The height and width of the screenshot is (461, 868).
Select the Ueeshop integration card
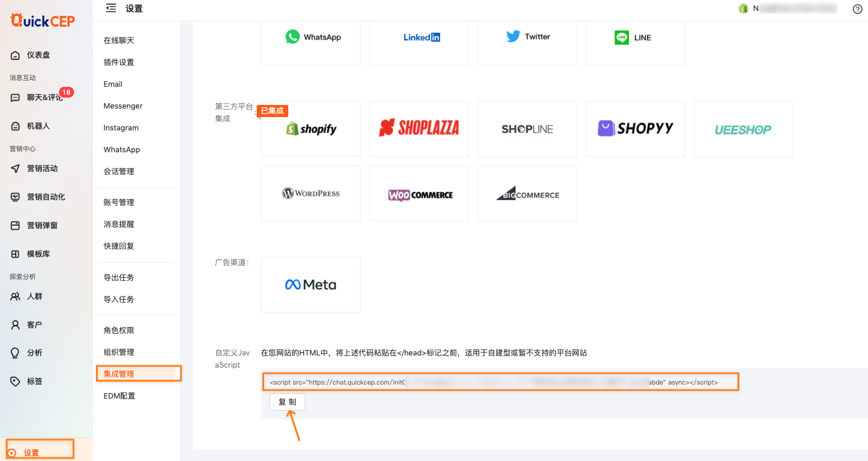pos(744,129)
